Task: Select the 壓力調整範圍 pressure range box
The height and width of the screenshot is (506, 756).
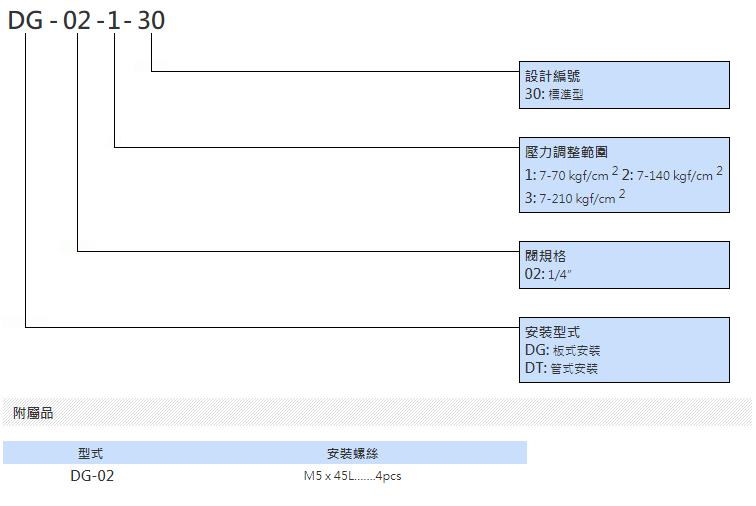Action: 624,175
